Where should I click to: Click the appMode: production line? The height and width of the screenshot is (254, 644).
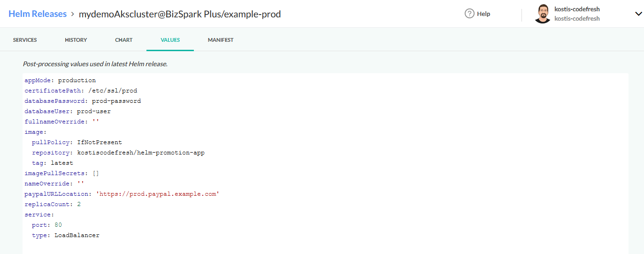pos(60,80)
